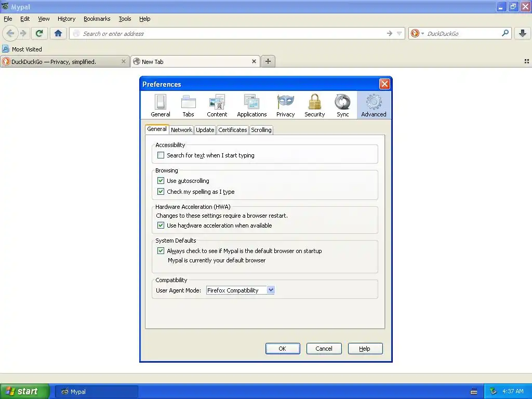The width and height of the screenshot is (532, 399).
Task: Click the Go arrow in address bar
Action: click(x=390, y=33)
